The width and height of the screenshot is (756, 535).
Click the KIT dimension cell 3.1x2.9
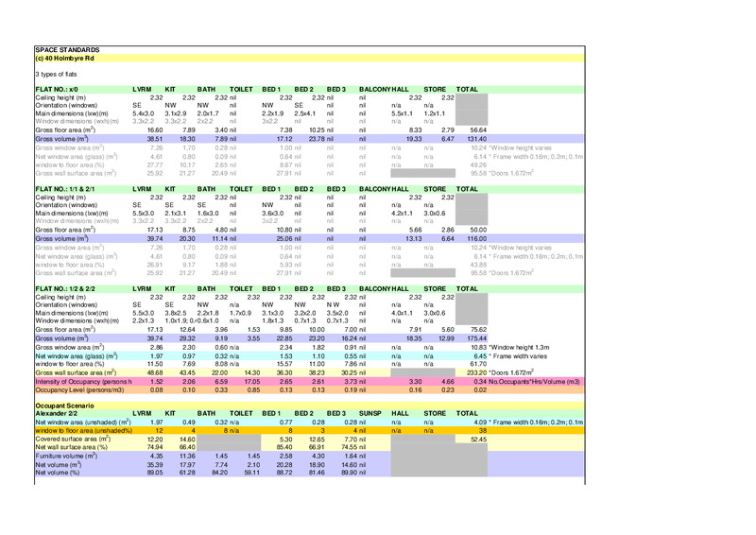tap(176, 113)
